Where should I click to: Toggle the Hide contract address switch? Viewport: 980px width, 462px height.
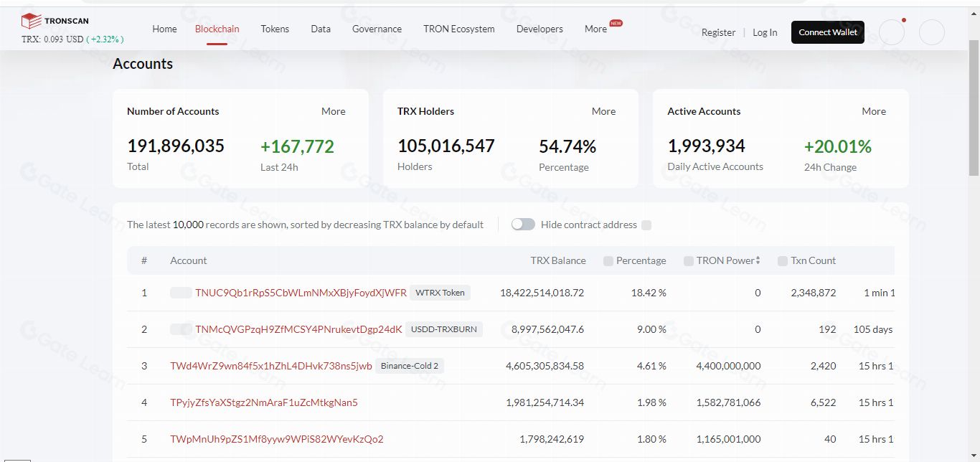[523, 225]
